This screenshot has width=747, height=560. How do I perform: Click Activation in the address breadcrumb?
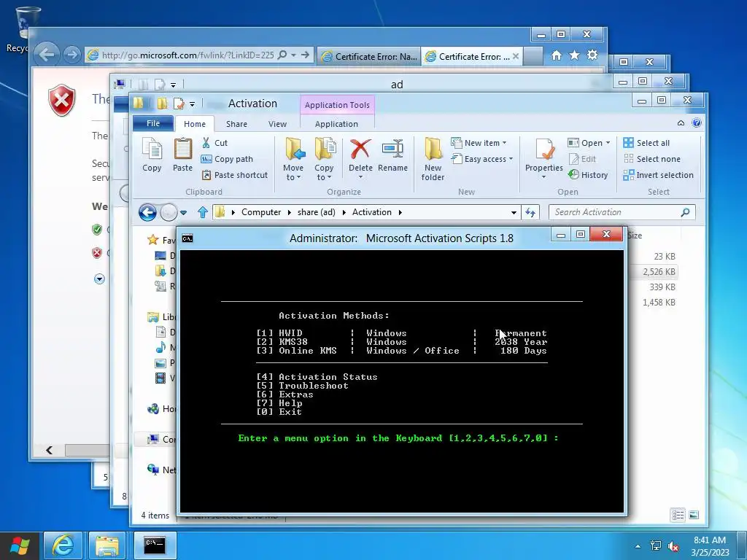pos(371,212)
